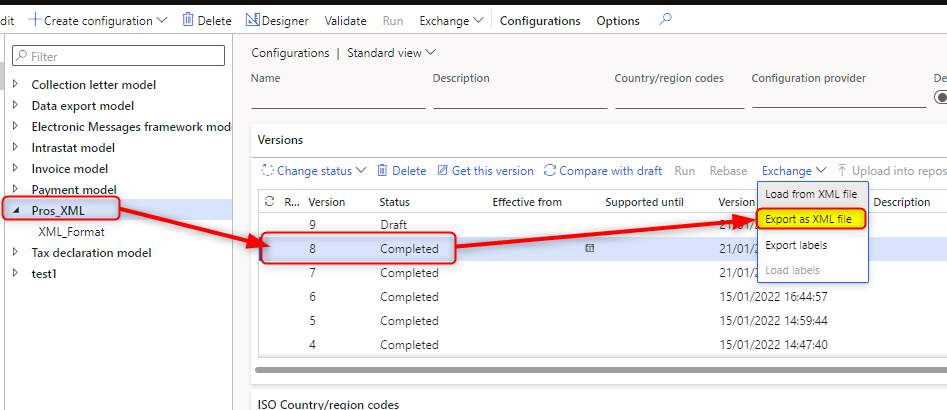Image resolution: width=947 pixels, height=410 pixels.
Task: Click the refresh icon in Versions grid header
Action: [269, 202]
